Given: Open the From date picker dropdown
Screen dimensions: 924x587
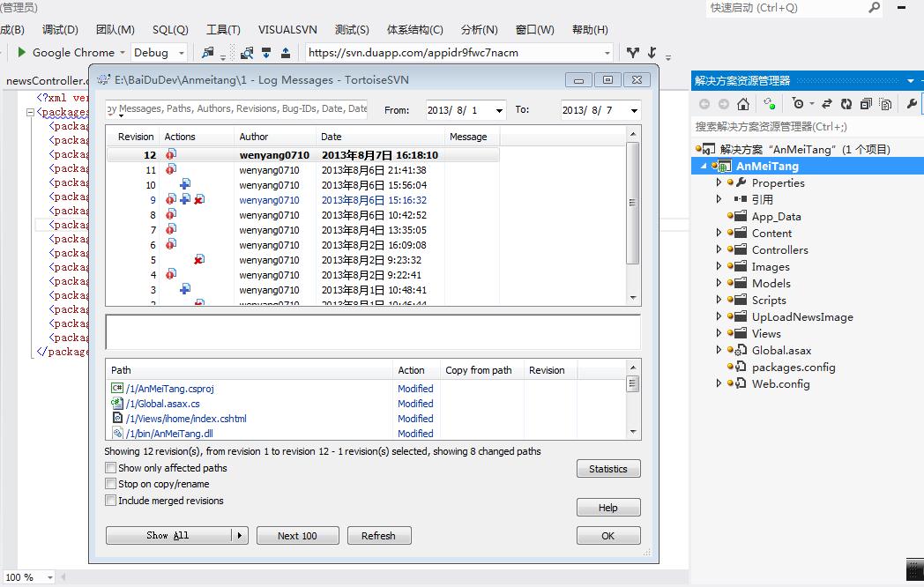Looking at the screenshot, I should pos(499,110).
